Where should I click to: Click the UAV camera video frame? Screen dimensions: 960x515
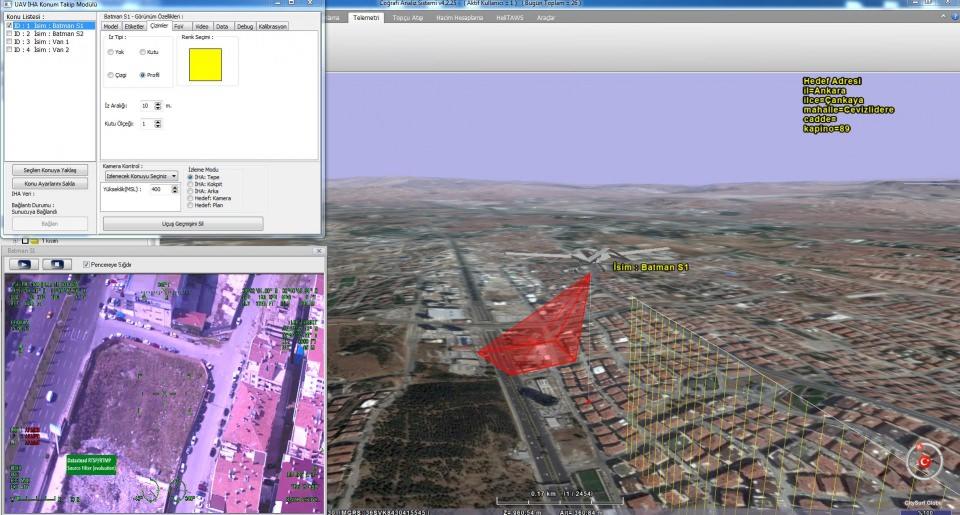click(x=164, y=393)
